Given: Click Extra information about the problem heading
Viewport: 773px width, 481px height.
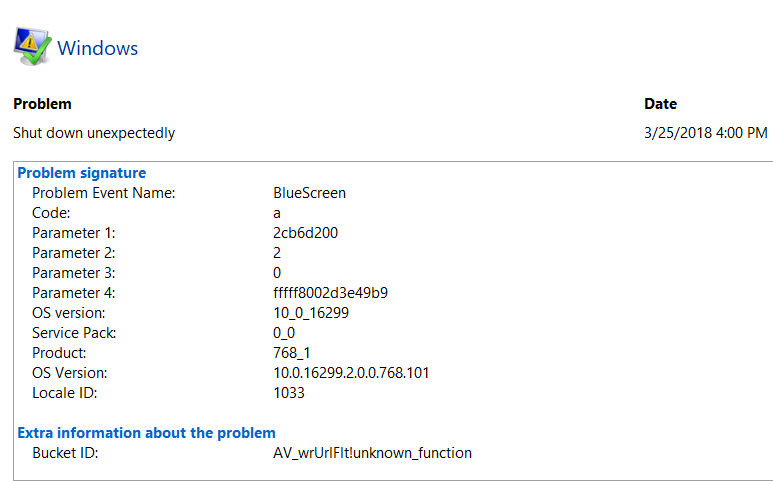Looking at the screenshot, I should coord(146,433).
